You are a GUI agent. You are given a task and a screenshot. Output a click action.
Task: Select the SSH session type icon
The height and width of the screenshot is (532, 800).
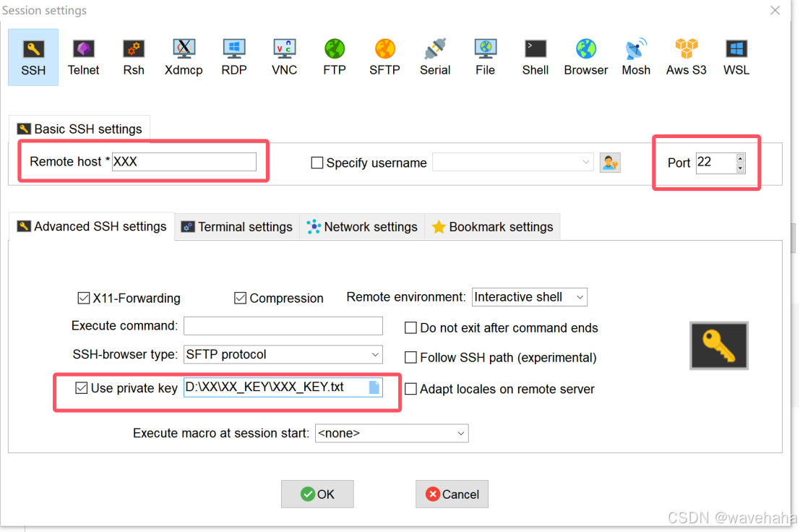click(x=33, y=57)
